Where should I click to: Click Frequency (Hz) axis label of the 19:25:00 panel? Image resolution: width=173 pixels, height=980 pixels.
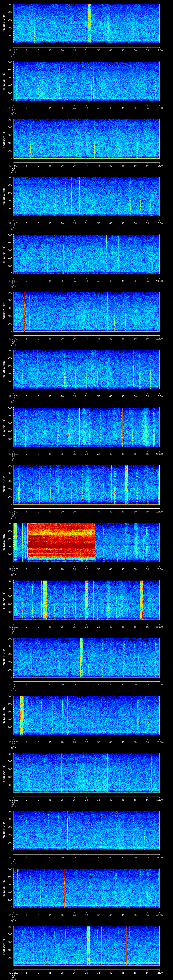point(4,542)
